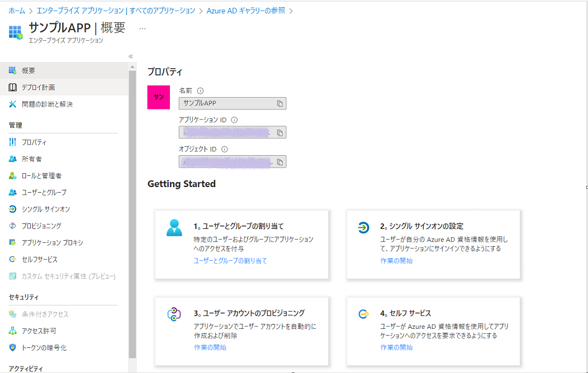Click info icon next to アプリケーション ID
Viewport: 588px width, 373px height.
click(x=234, y=120)
